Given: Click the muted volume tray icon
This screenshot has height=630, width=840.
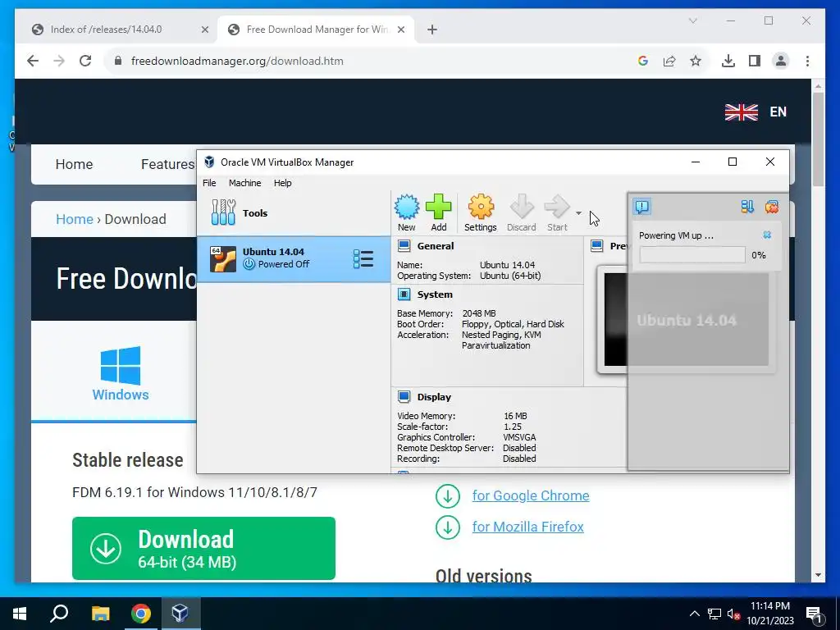Looking at the screenshot, I should pos(733,614).
